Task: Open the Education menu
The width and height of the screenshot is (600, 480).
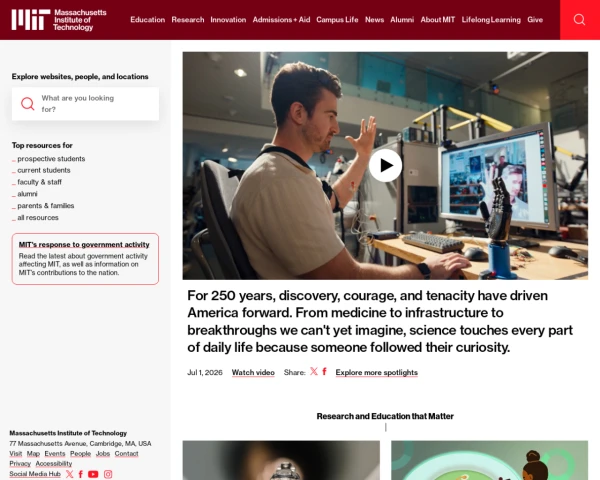Action: point(147,20)
